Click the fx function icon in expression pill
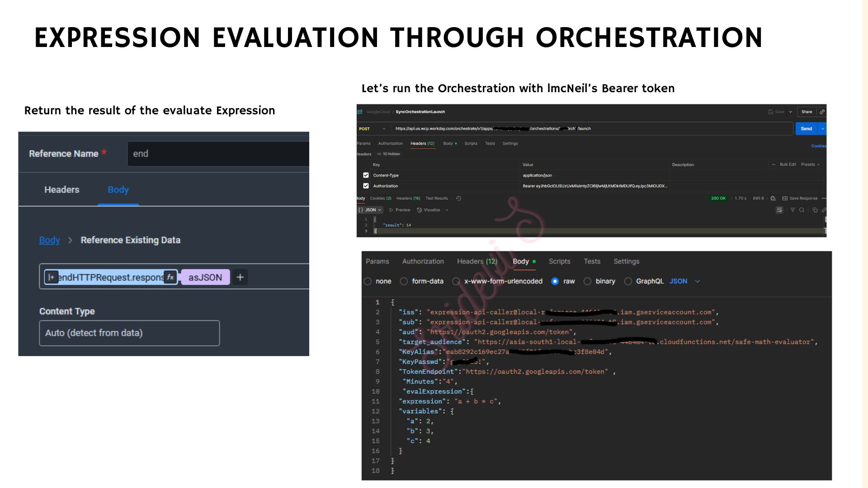868x488 pixels. point(170,277)
